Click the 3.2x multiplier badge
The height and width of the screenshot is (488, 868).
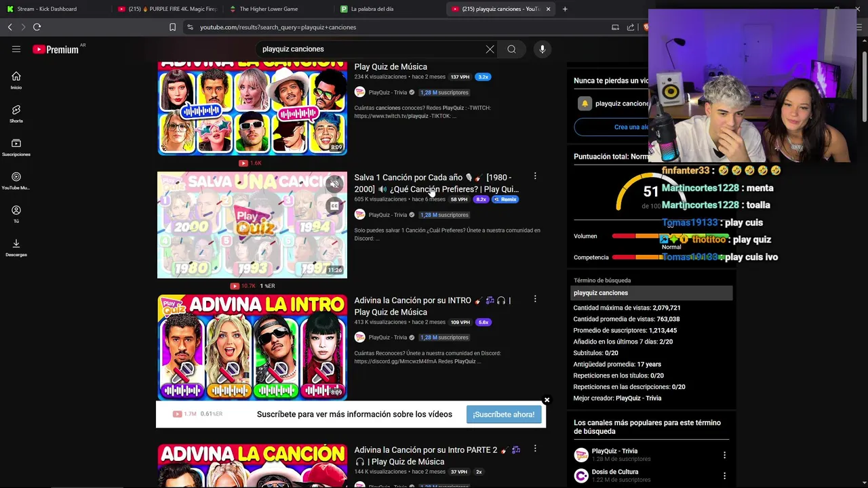pos(484,77)
